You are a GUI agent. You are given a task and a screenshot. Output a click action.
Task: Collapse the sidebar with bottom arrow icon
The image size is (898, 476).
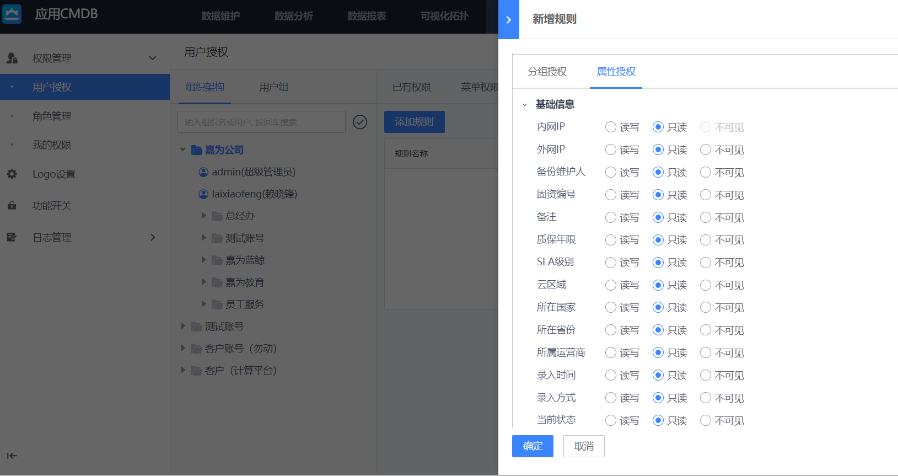tap(12, 456)
